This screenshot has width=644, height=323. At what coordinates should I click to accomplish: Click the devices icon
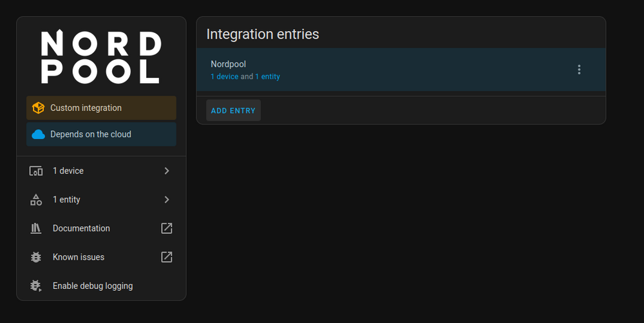click(x=36, y=171)
